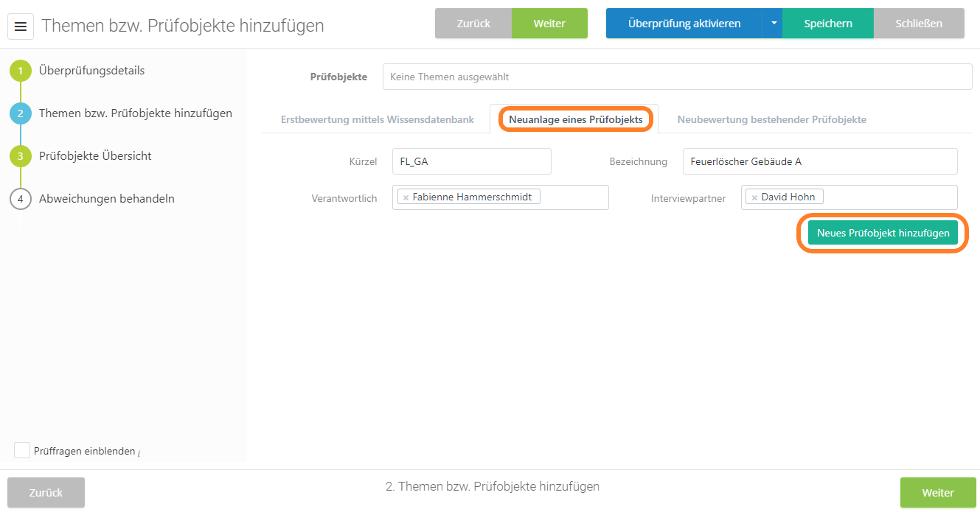Remove David Hohn tag with x
The height and width of the screenshot is (512, 980).
(754, 197)
